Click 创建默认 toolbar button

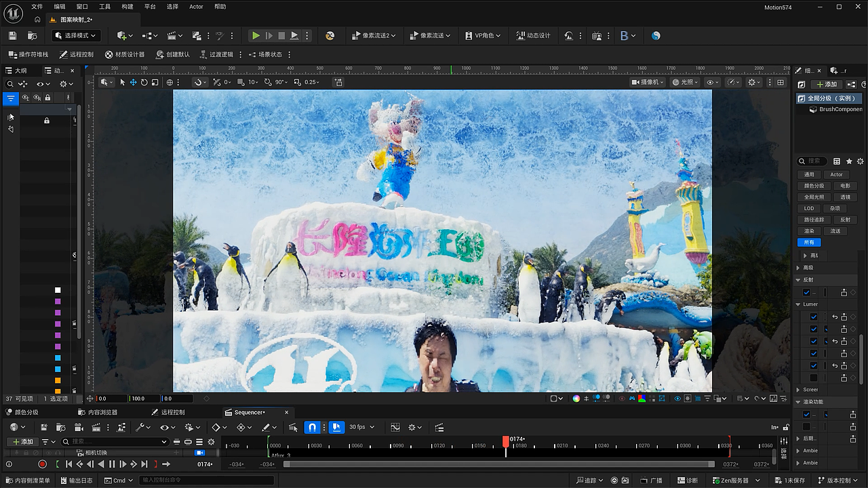click(x=173, y=54)
